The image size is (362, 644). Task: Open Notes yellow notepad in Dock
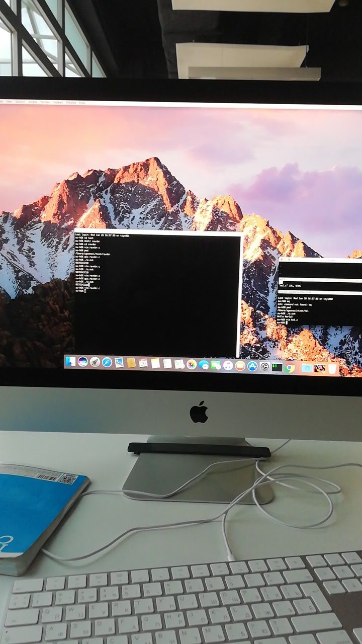click(155, 363)
